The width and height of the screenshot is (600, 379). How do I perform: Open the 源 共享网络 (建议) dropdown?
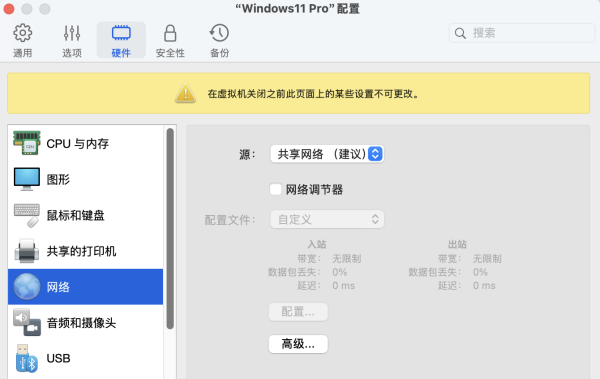pyautogui.click(x=327, y=154)
